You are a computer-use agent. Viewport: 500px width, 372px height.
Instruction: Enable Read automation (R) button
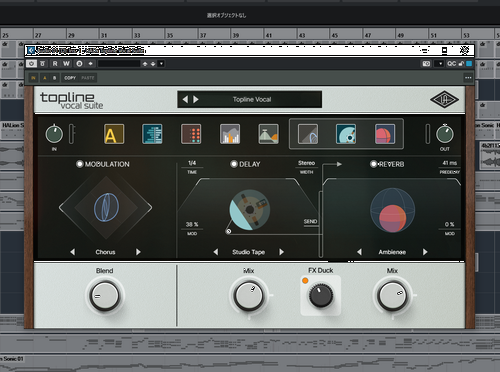(55, 64)
